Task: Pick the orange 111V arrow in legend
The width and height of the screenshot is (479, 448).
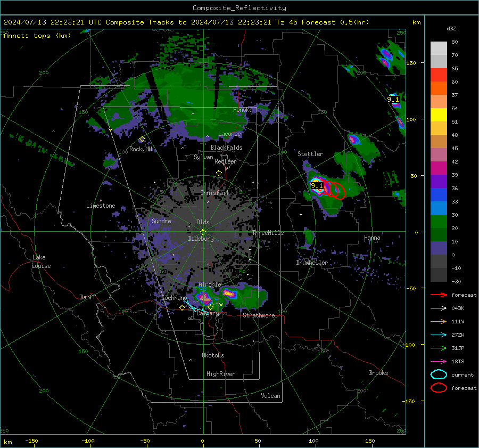Action: point(439,321)
